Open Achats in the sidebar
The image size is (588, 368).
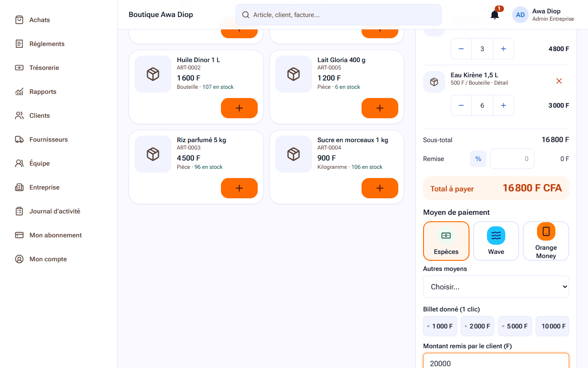pyautogui.click(x=59, y=20)
